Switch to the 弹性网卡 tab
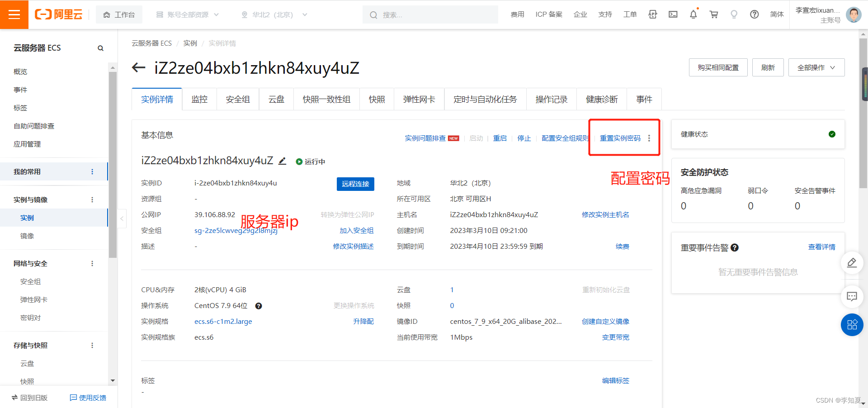The width and height of the screenshot is (868, 408). point(419,100)
